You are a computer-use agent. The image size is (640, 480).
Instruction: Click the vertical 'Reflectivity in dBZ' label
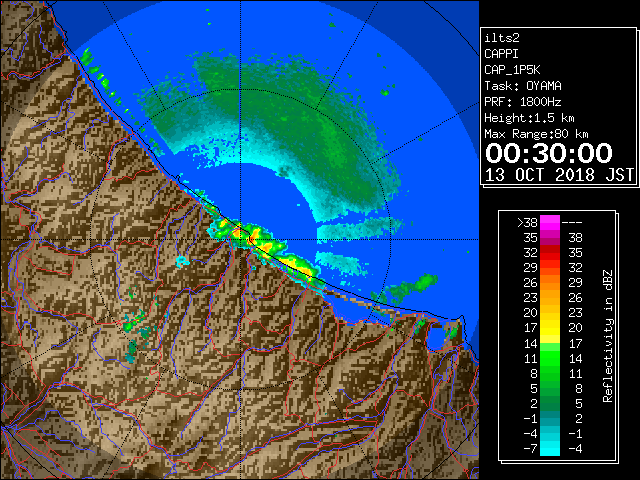(x=608, y=336)
